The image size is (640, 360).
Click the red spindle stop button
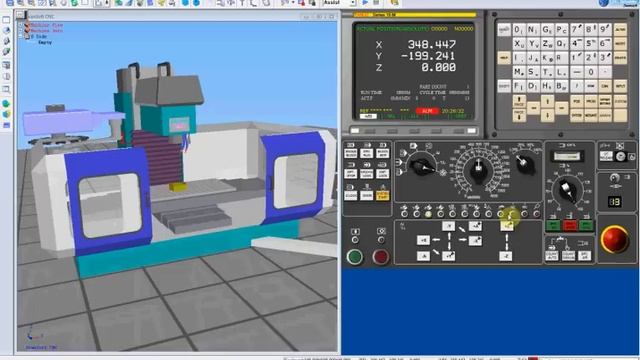[x=570, y=225]
